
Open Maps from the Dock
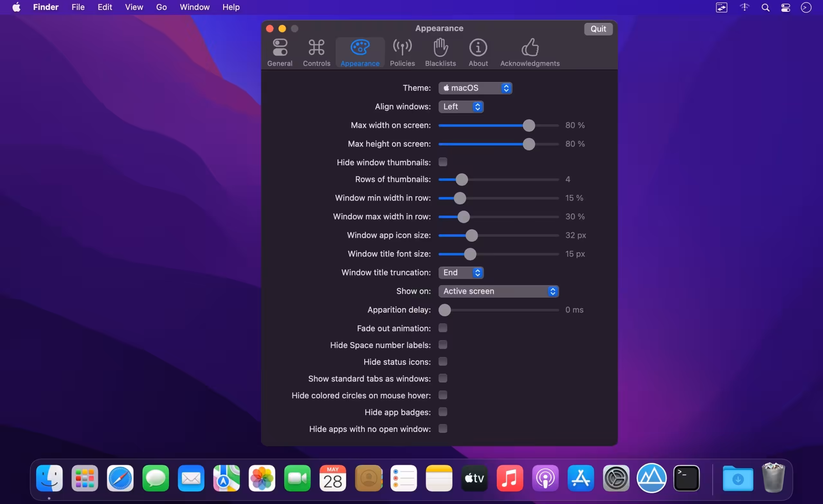pos(226,478)
